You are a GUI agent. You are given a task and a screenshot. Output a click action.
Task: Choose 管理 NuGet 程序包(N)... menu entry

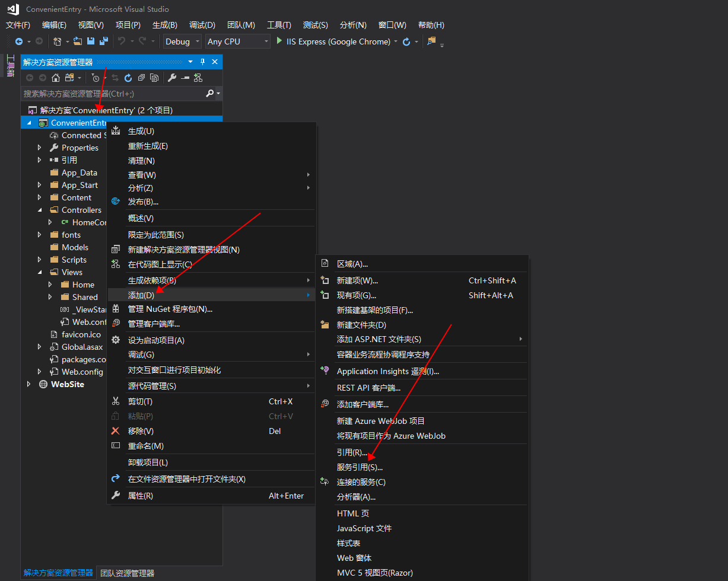211,309
